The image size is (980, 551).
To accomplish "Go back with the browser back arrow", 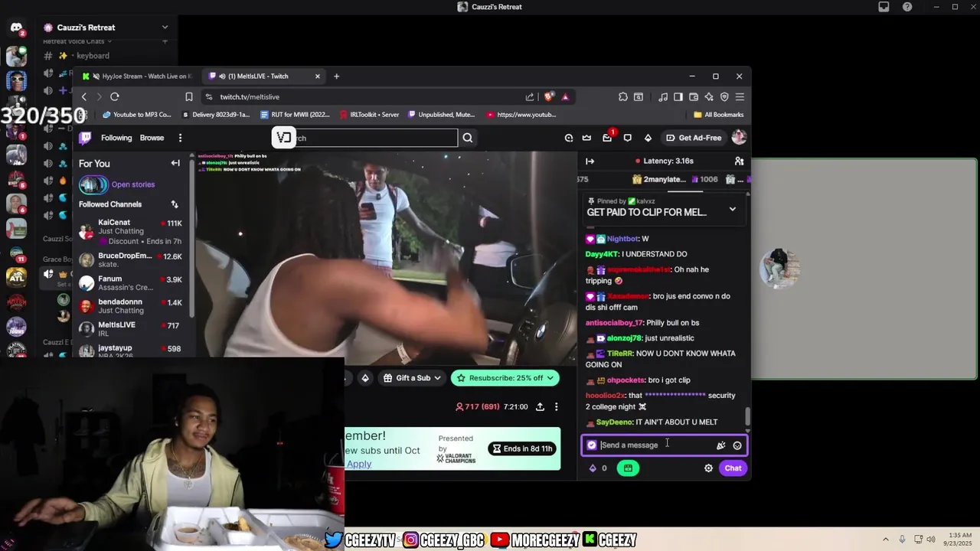I will 84,97.
